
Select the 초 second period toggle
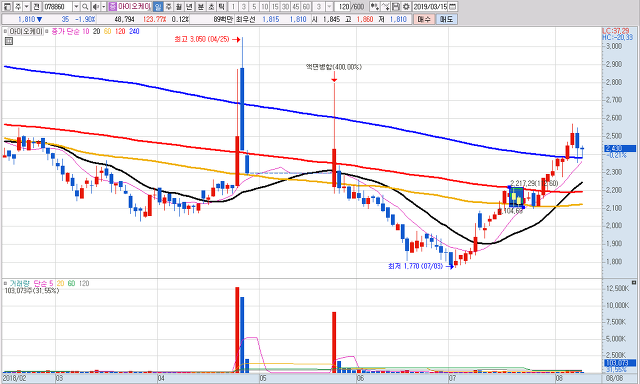coord(211,7)
